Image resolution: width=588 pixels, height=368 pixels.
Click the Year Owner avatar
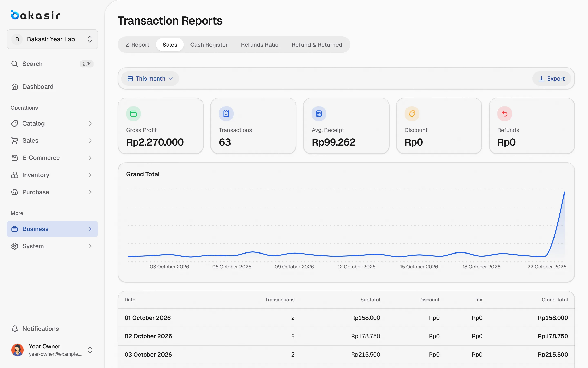tap(18, 350)
